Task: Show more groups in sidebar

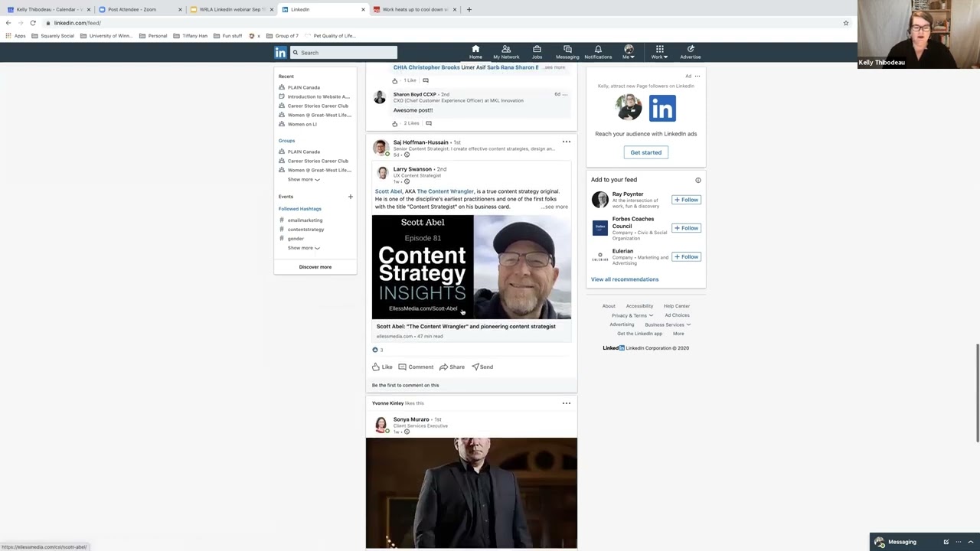Action: pos(303,179)
